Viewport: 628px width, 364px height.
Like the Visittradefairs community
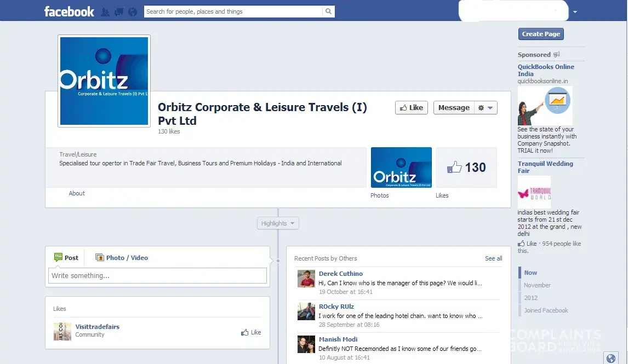(251, 332)
